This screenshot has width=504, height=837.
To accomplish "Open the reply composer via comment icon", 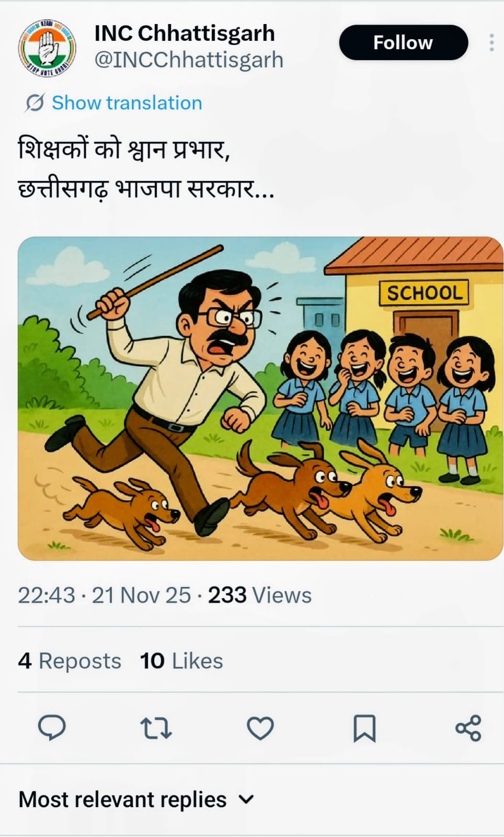I will (53, 727).
